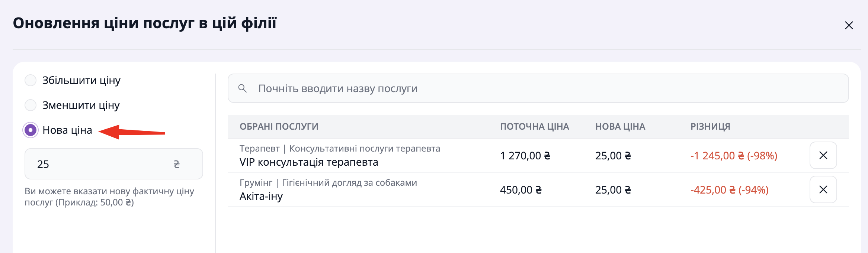Click the -1 245,00 ₴ (-98%) difference
The height and width of the screenshot is (253, 868).
[x=734, y=156]
